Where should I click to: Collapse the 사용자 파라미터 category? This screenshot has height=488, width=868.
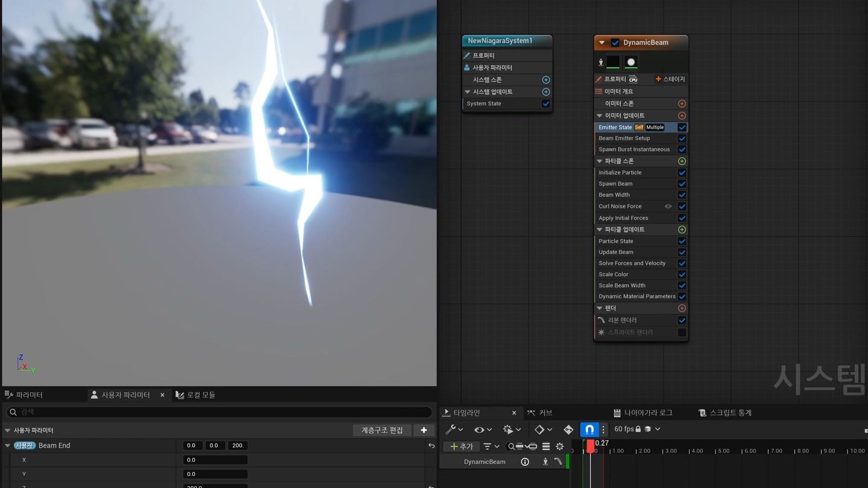click(8, 431)
